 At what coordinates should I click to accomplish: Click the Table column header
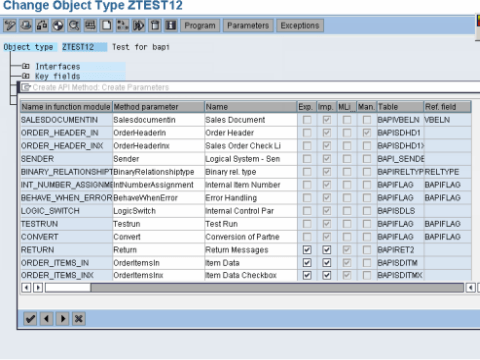tap(400, 107)
